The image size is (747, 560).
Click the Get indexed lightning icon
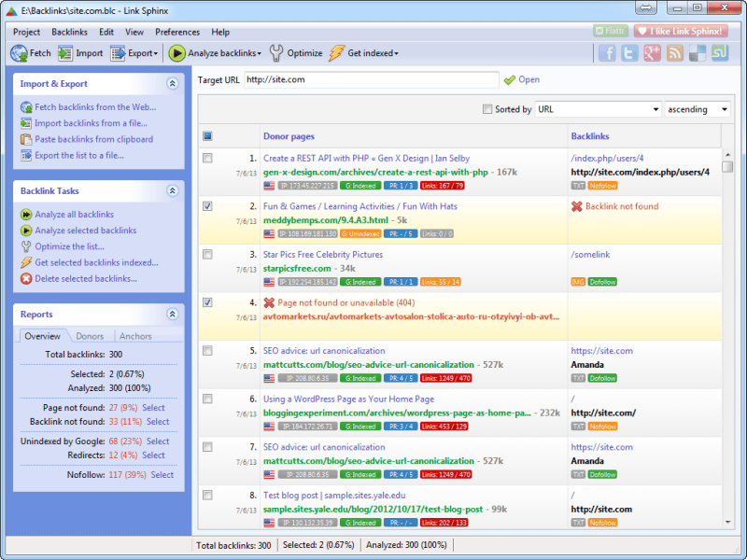pyautogui.click(x=336, y=53)
